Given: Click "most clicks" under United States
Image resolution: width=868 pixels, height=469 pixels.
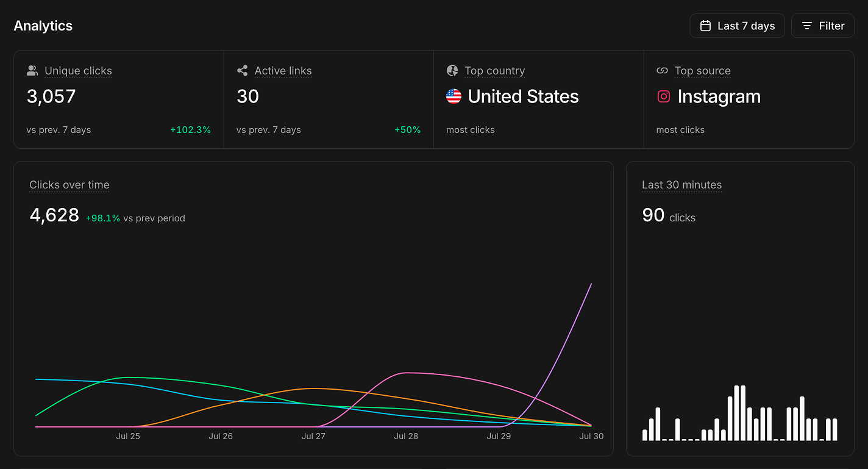Looking at the screenshot, I should pyautogui.click(x=471, y=130).
